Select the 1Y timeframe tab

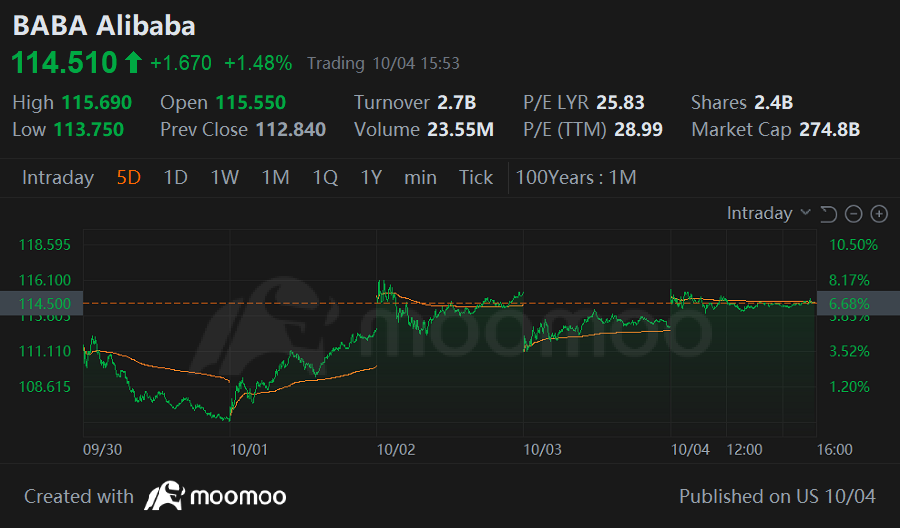(x=371, y=178)
